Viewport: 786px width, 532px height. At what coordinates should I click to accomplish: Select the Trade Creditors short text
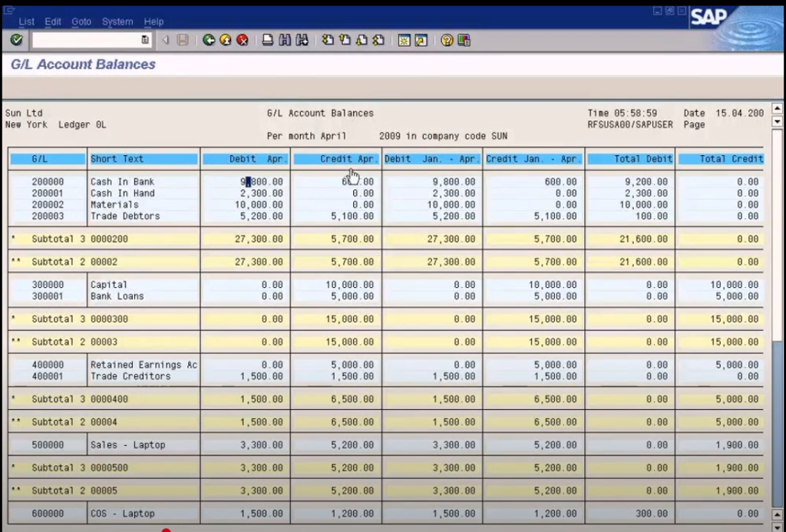pyautogui.click(x=130, y=377)
